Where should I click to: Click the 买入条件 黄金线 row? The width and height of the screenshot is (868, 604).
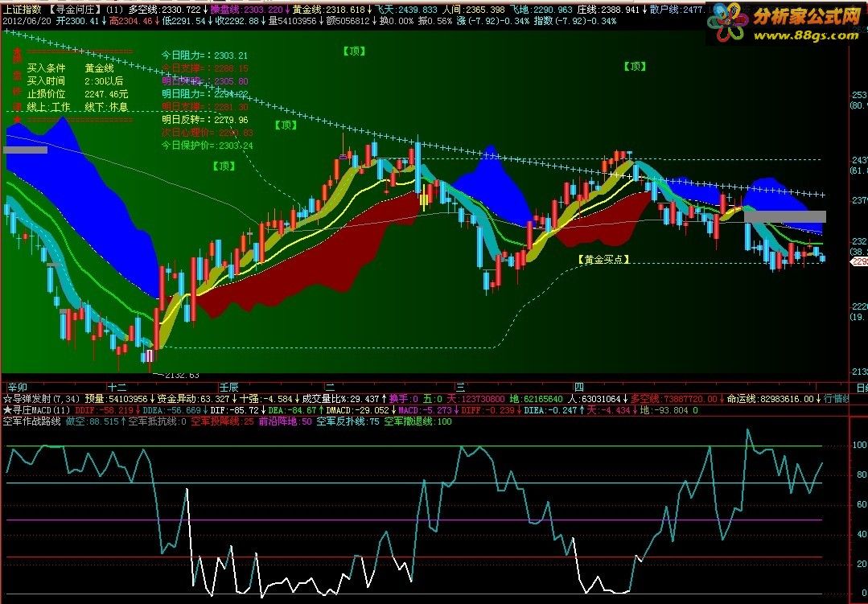70,68
